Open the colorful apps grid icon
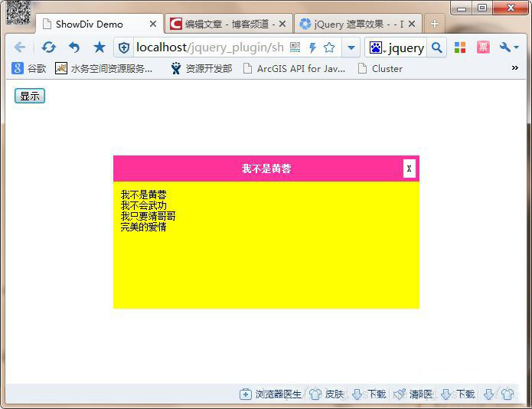 tap(460, 47)
